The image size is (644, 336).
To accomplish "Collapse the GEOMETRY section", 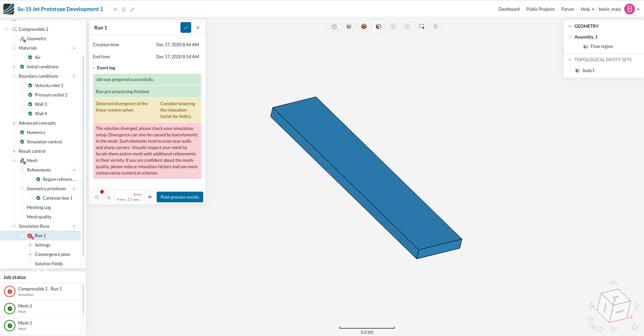I will pyautogui.click(x=570, y=26).
